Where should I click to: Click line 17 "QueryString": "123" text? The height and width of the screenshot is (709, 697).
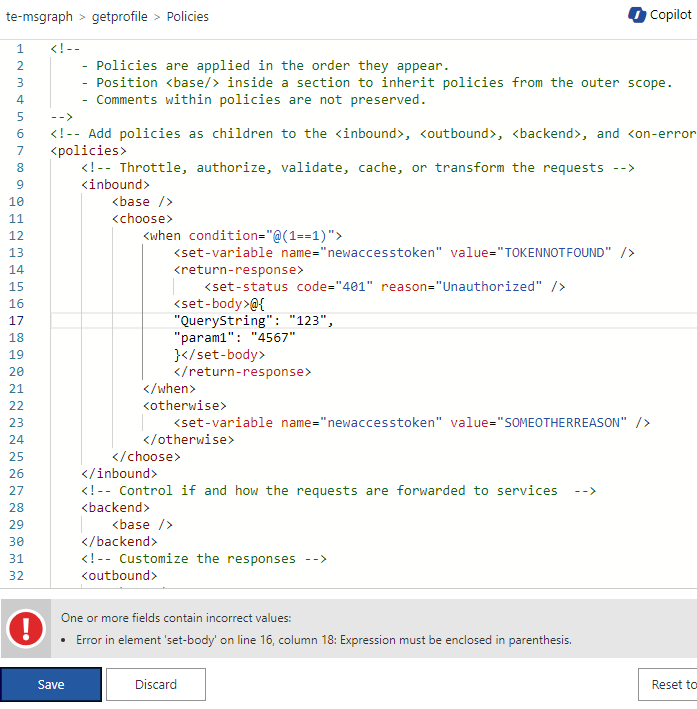(253, 321)
